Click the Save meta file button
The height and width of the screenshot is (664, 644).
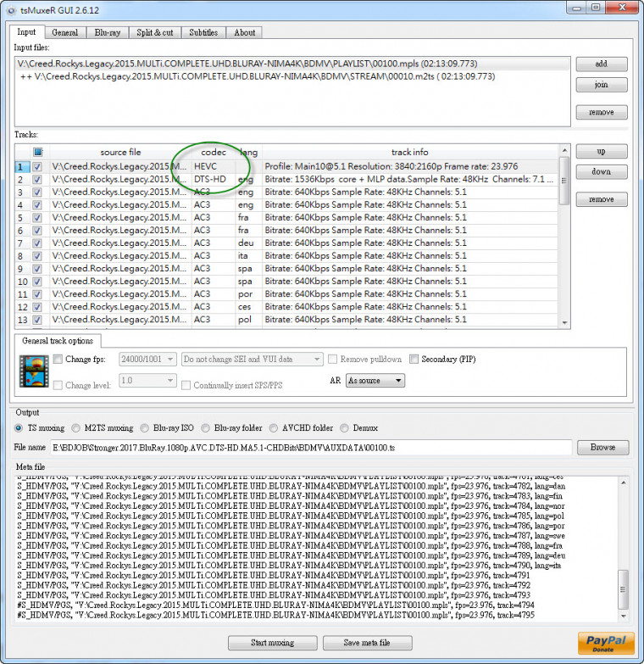point(367,643)
